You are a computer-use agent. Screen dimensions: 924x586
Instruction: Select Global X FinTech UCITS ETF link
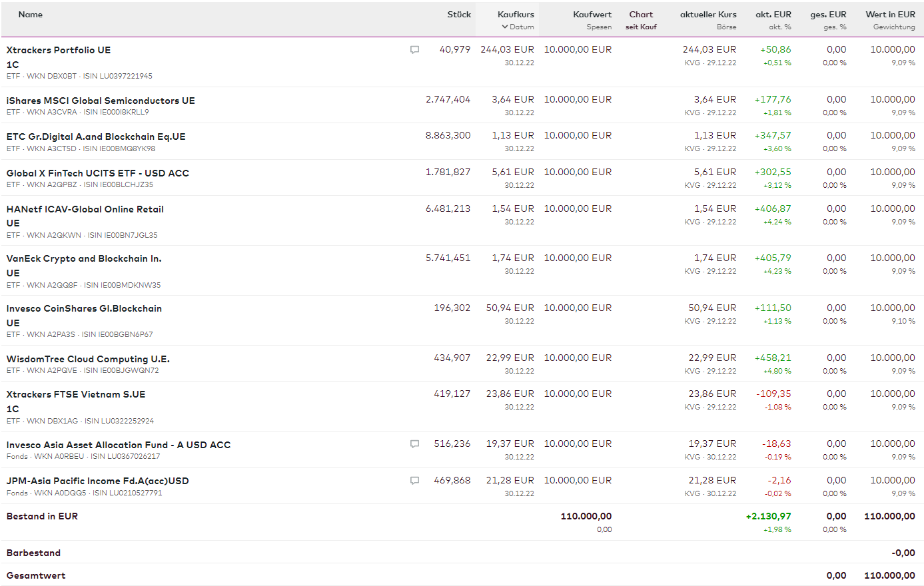tap(98, 173)
